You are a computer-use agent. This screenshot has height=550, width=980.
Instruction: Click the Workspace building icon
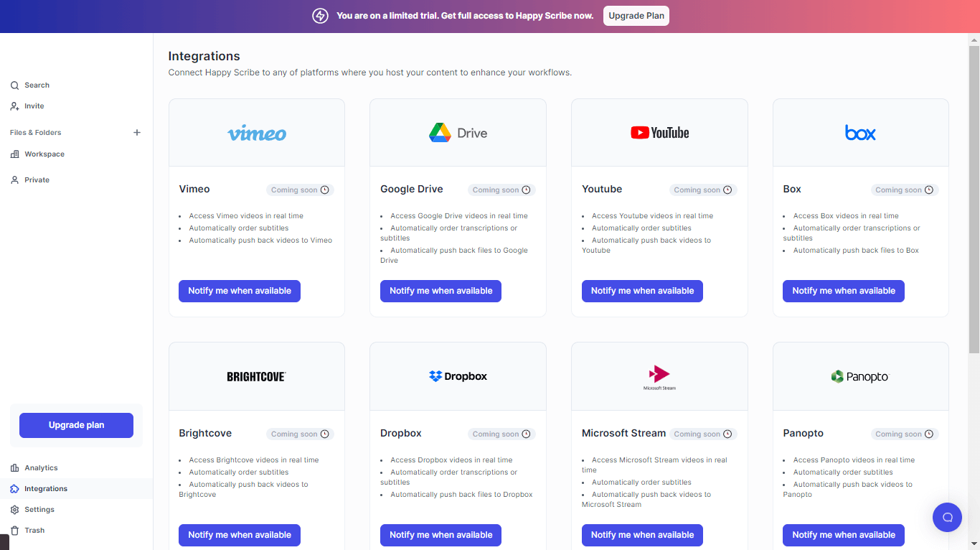tap(14, 154)
